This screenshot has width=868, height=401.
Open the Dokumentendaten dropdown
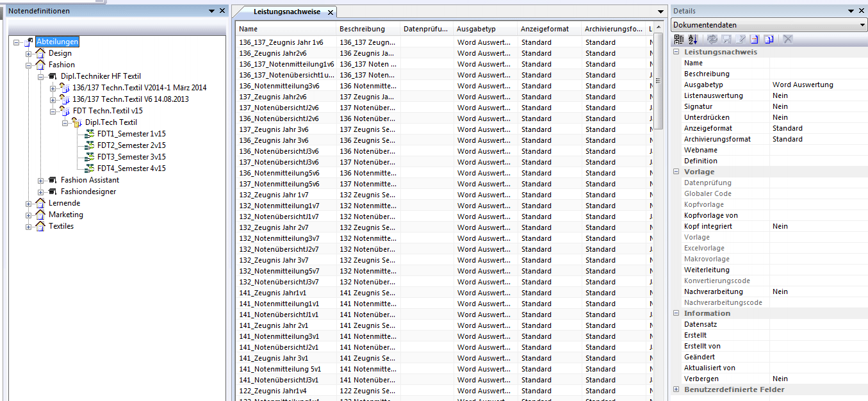(862, 25)
